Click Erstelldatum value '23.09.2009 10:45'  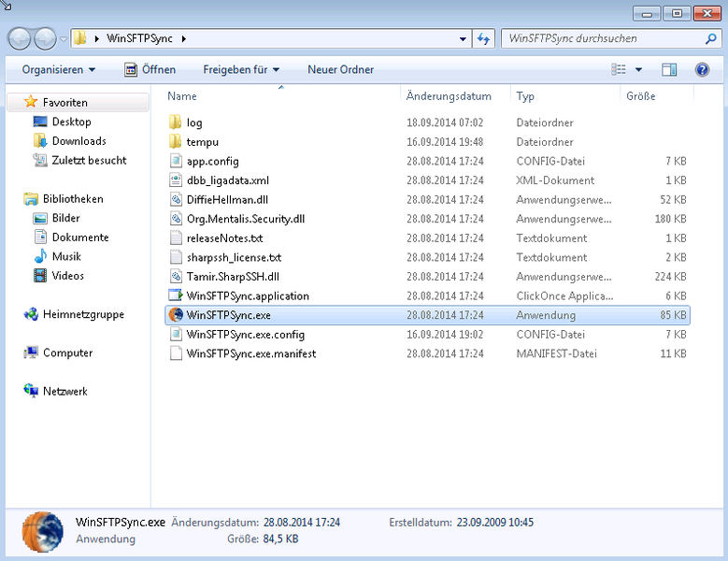(495, 523)
